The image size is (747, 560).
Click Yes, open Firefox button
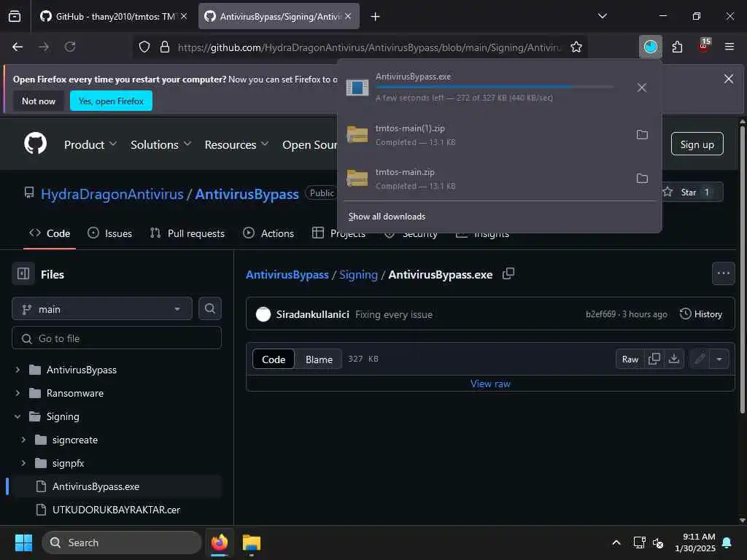tap(111, 101)
